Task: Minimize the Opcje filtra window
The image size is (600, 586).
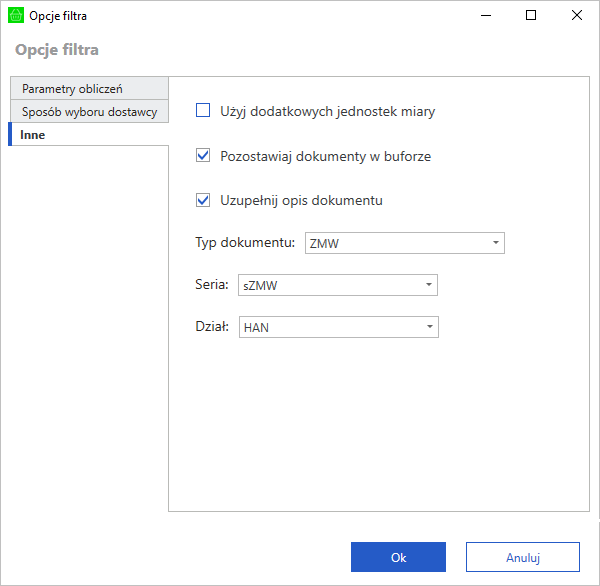Action: pyautogui.click(x=486, y=15)
